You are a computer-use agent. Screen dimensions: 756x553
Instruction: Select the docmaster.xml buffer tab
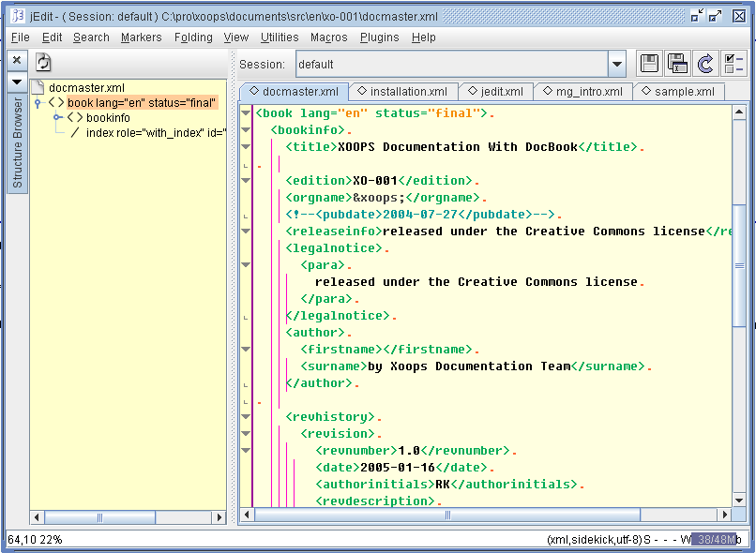tap(295, 91)
